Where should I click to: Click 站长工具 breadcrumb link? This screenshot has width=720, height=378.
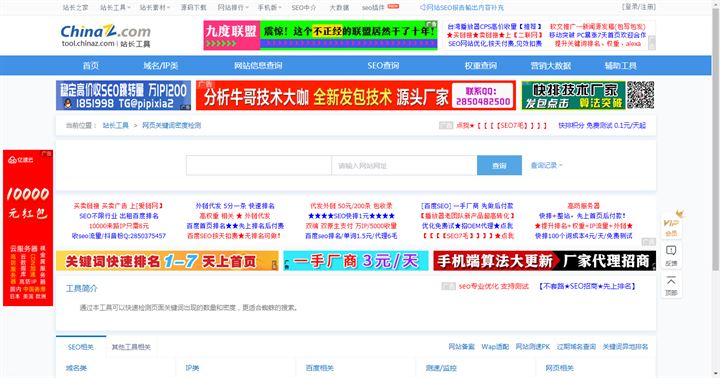[115, 125]
